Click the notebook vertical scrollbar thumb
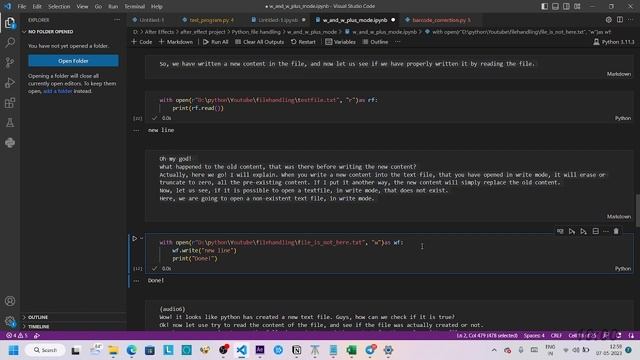The image size is (640, 360). [x=638, y=211]
